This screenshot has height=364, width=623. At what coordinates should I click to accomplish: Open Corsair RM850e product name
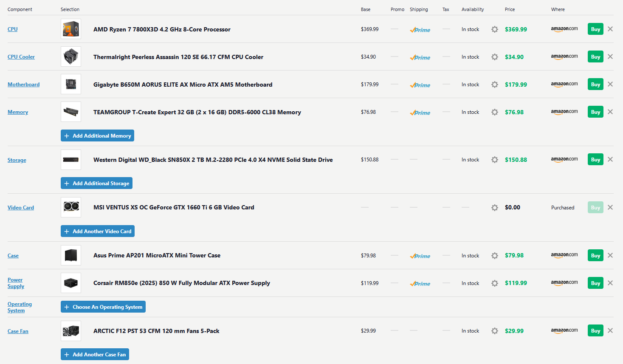[182, 283]
